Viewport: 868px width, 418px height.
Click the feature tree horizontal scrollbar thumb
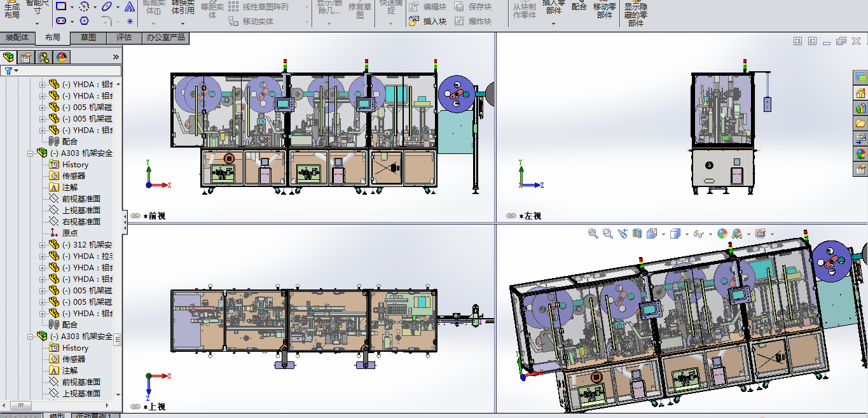[21, 405]
